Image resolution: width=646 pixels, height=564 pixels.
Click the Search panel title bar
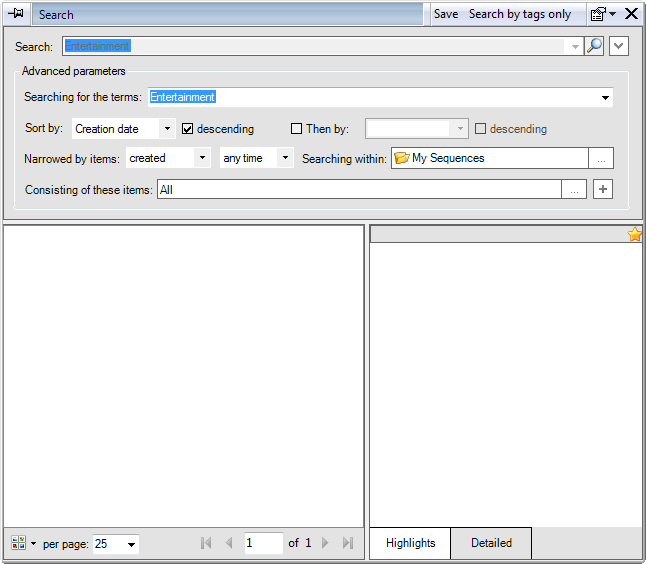click(x=227, y=14)
